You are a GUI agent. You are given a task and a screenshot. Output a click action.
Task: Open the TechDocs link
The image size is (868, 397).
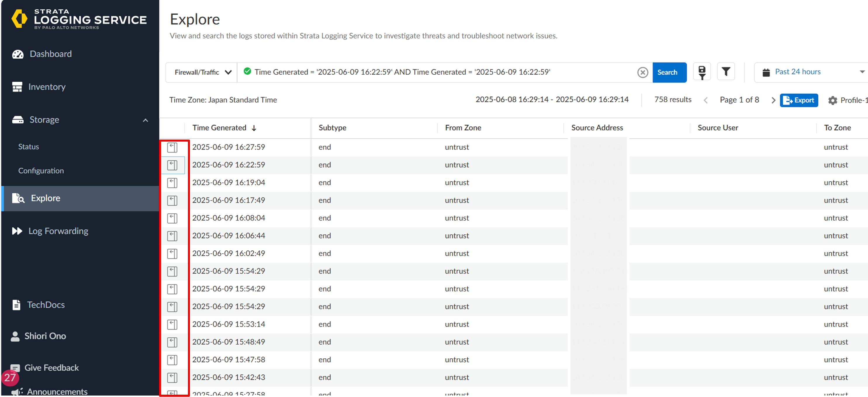[46, 305]
